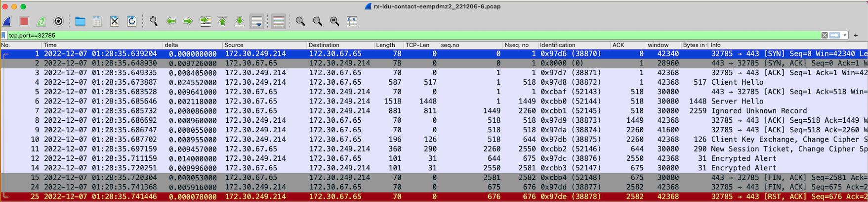Find a packet with magnifier icon
Viewport: 868px width, 202px height.
coord(154,21)
